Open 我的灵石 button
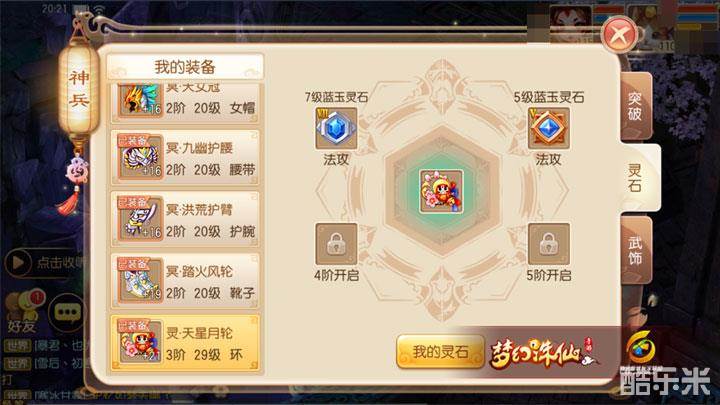Screen dimensions: 720x405 (x=440, y=352)
